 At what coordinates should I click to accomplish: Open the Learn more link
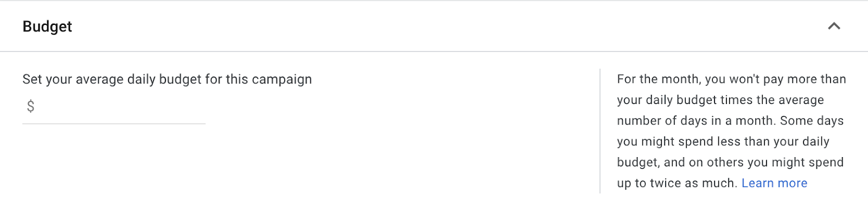(x=774, y=183)
